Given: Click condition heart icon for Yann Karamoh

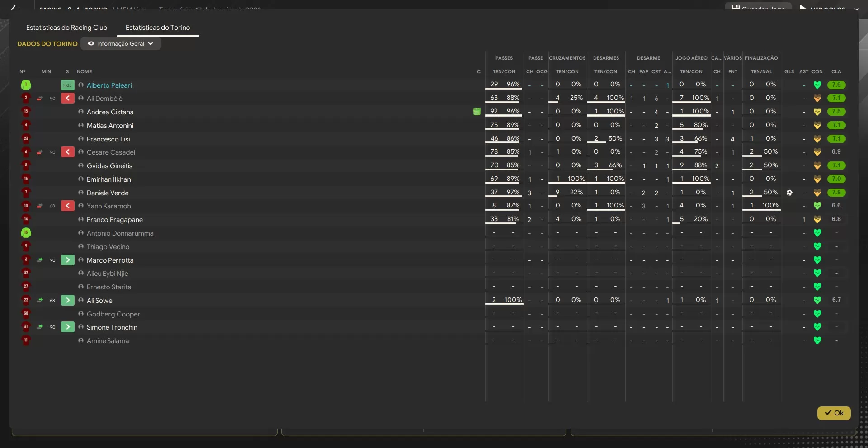Looking at the screenshot, I should click(817, 206).
